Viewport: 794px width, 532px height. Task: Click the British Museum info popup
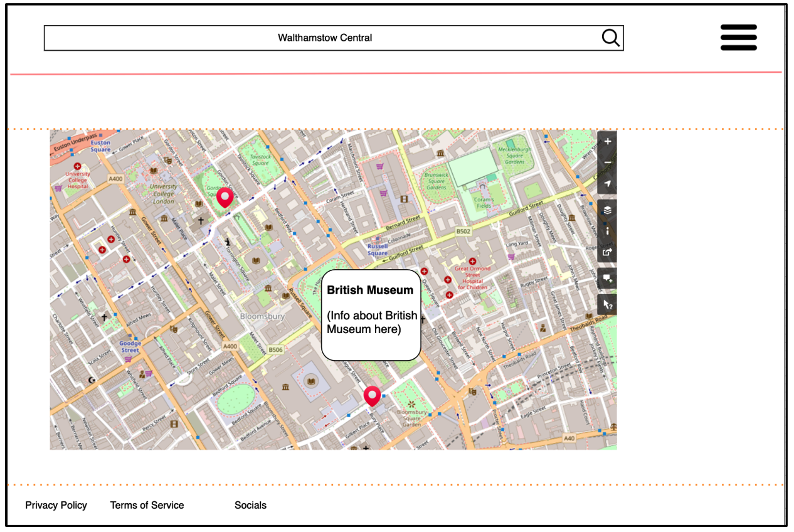pyautogui.click(x=371, y=315)
